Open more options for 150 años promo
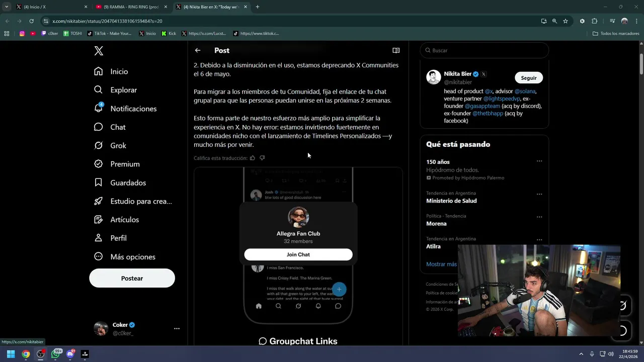The width and height of the screenshot is (644, 362). (x=539, y=161)
